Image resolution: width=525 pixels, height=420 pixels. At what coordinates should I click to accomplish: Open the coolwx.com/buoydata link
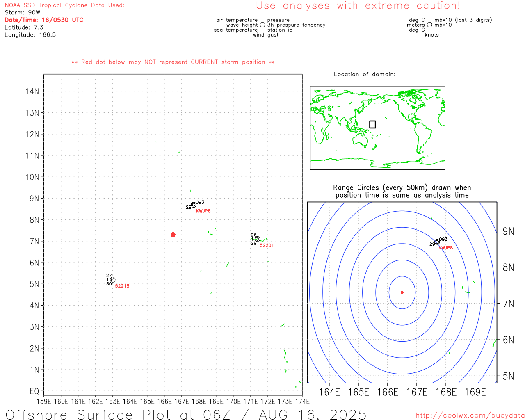pyautogui.click(x=470, y=415)
